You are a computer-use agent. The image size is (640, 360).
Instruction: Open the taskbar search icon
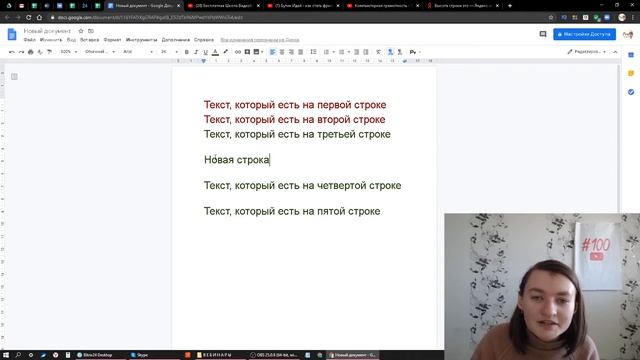[18, 355]
